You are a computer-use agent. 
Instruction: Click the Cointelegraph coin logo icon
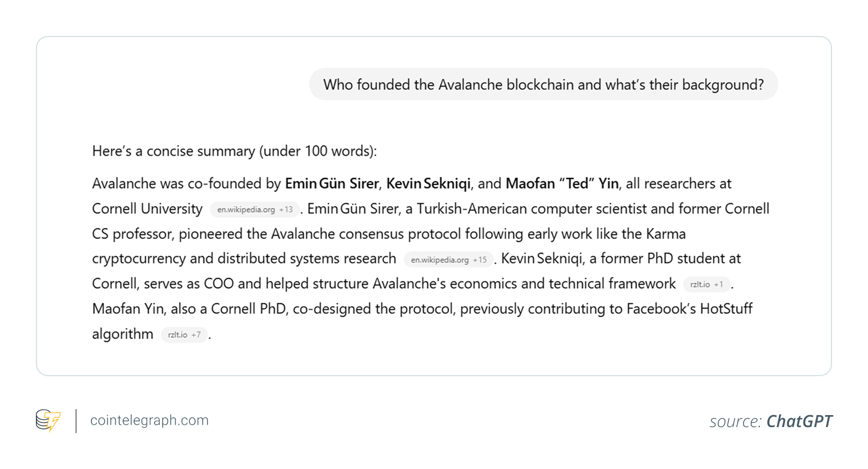48,420
